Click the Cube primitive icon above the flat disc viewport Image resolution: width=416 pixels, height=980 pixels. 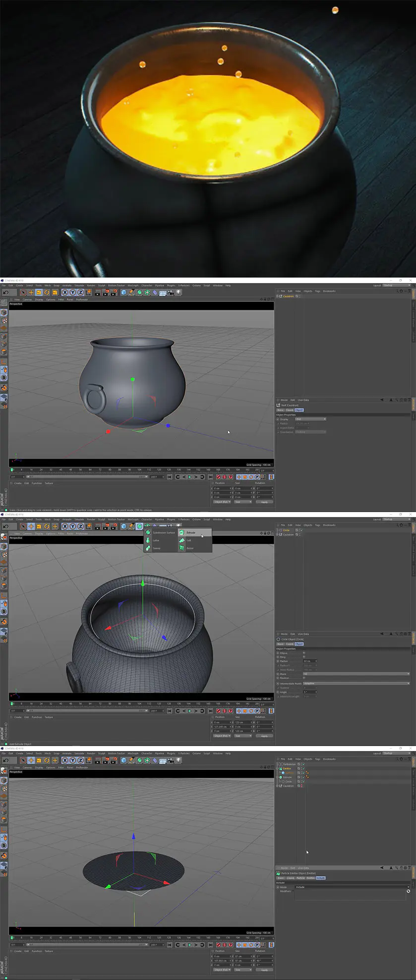click(123, 760)
